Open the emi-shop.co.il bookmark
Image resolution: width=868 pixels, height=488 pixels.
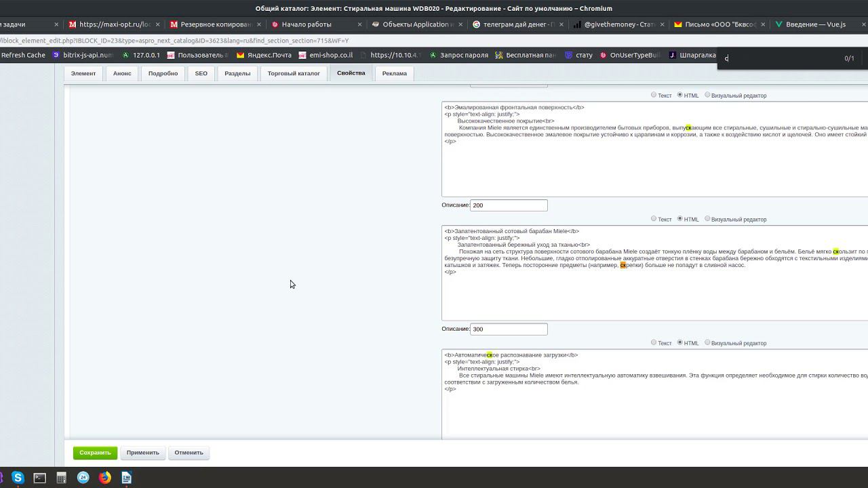[325, 55]
